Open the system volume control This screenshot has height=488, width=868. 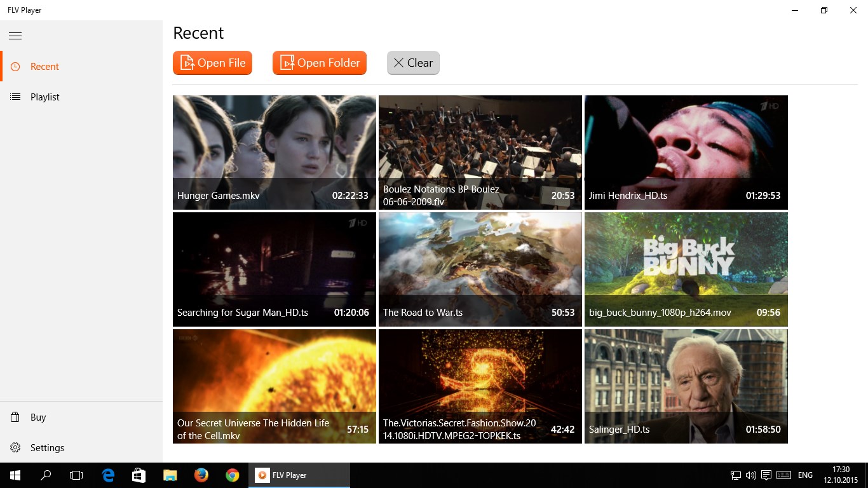(x=751, y=475)
